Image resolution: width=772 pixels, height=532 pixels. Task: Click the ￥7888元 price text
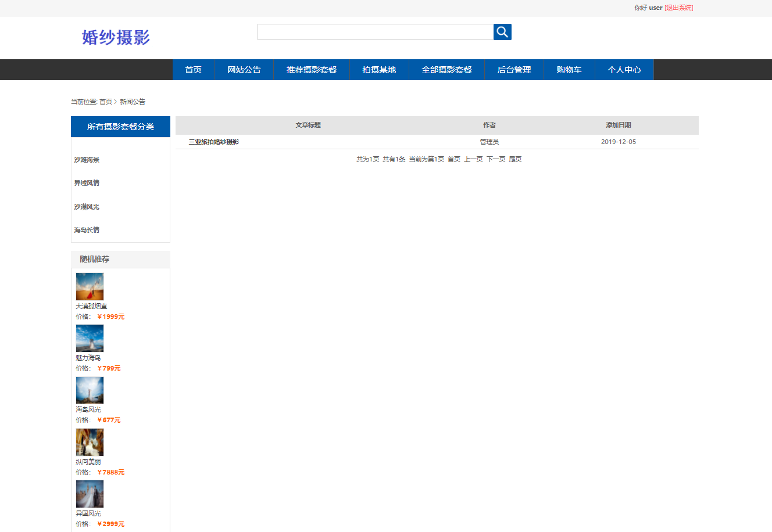tap(110, 472)
